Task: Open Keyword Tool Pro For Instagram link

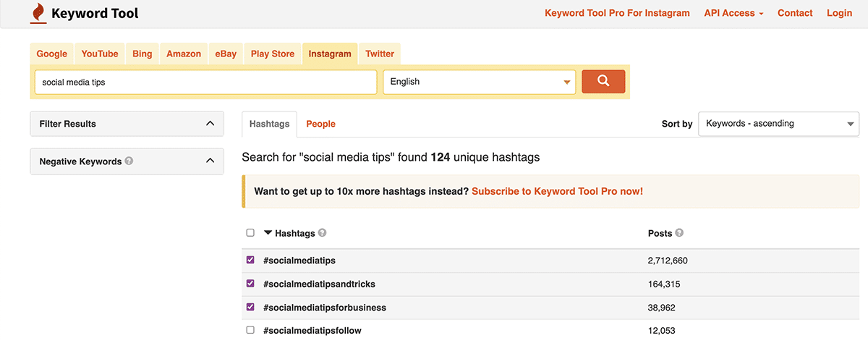Action: coord(617,13)
